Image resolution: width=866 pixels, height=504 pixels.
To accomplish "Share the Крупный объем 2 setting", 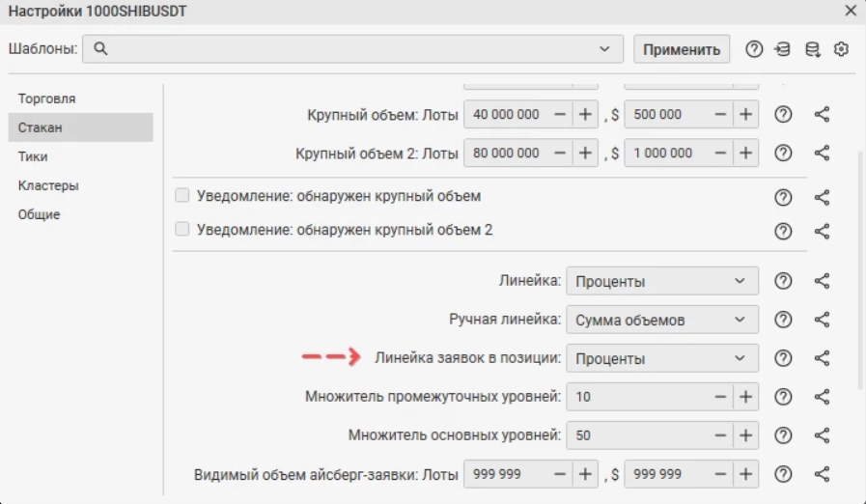I will pyautogui.click(x=822, y=154).
